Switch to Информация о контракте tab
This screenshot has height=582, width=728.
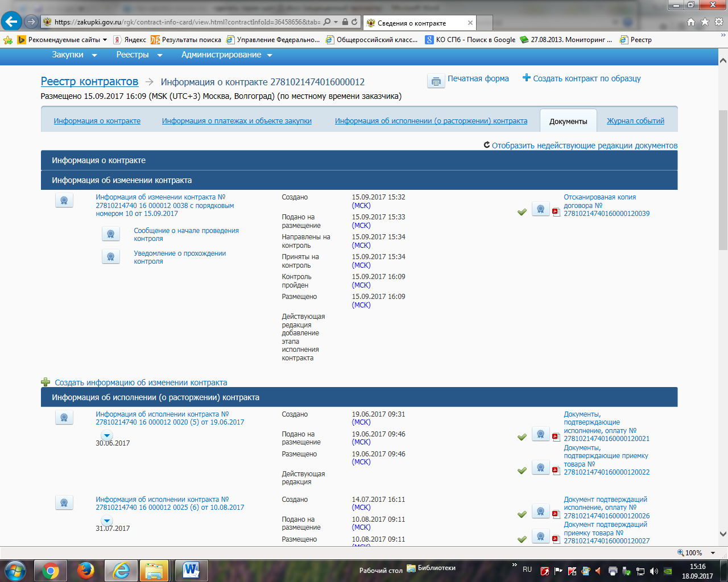97,121
